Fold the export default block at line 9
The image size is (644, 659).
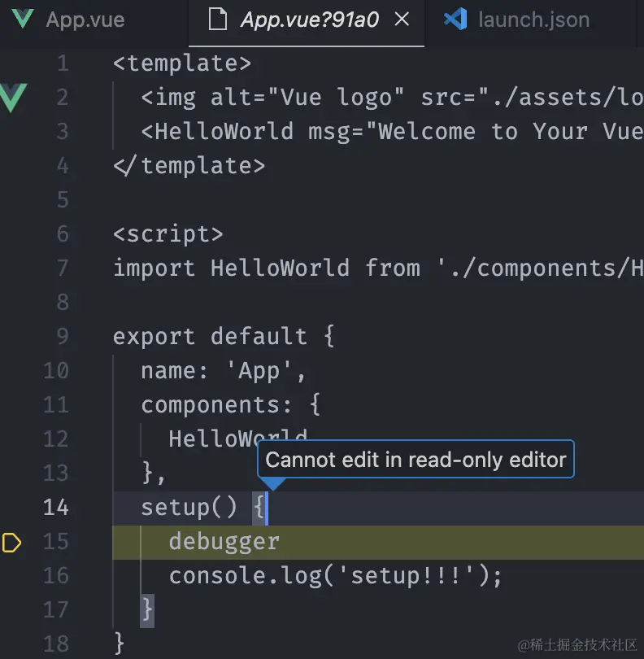[x=90, y=337]
